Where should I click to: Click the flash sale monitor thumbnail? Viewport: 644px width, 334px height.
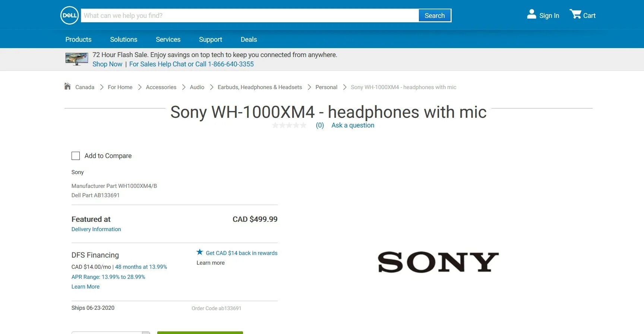77,59
